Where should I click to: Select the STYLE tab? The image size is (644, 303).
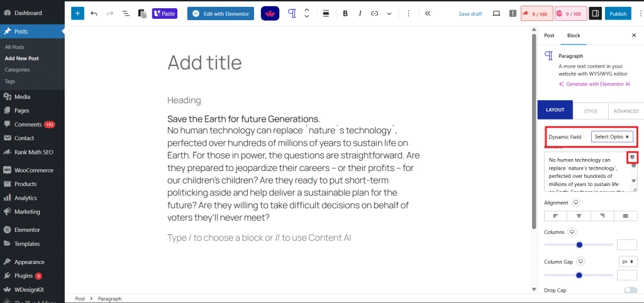591,111
